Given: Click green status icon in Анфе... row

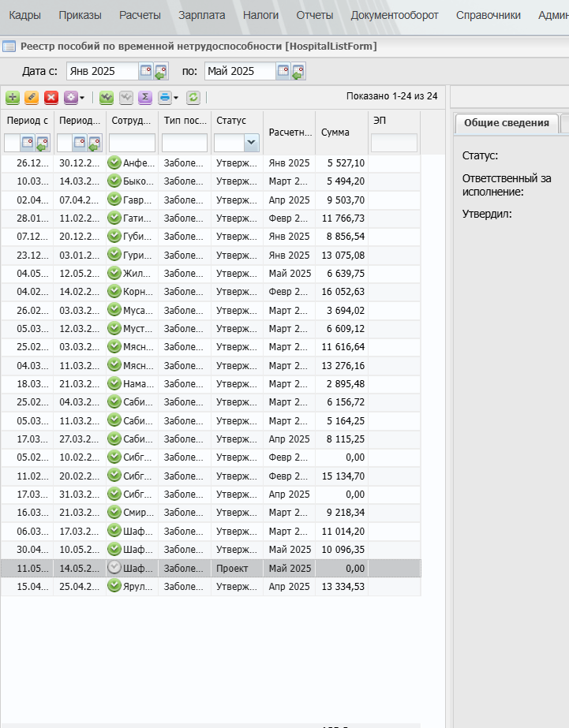Looking at the screenshot, I should (x=114, y=163).
